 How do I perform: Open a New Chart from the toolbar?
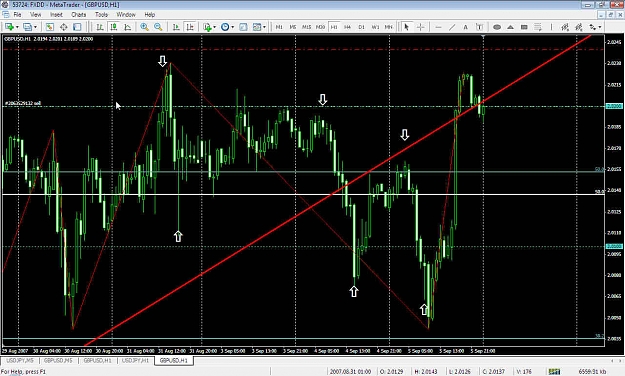[9, 27]
